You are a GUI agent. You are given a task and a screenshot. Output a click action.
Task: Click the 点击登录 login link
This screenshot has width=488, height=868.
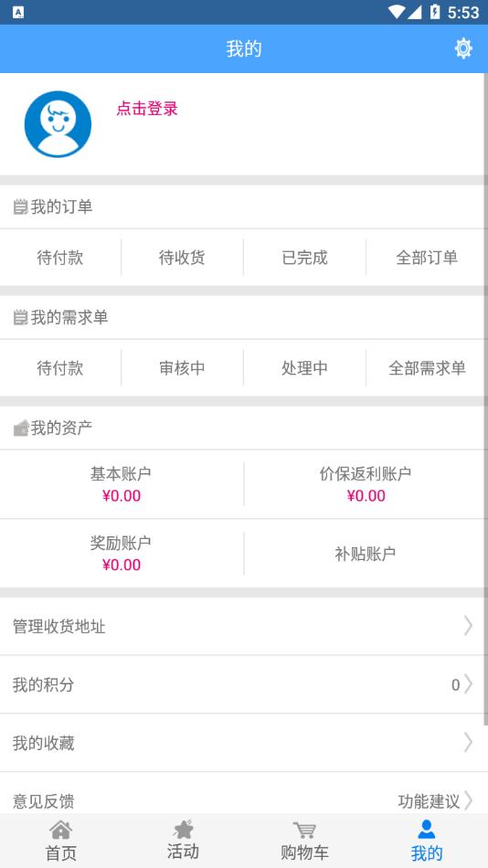(x=147, y=109)
